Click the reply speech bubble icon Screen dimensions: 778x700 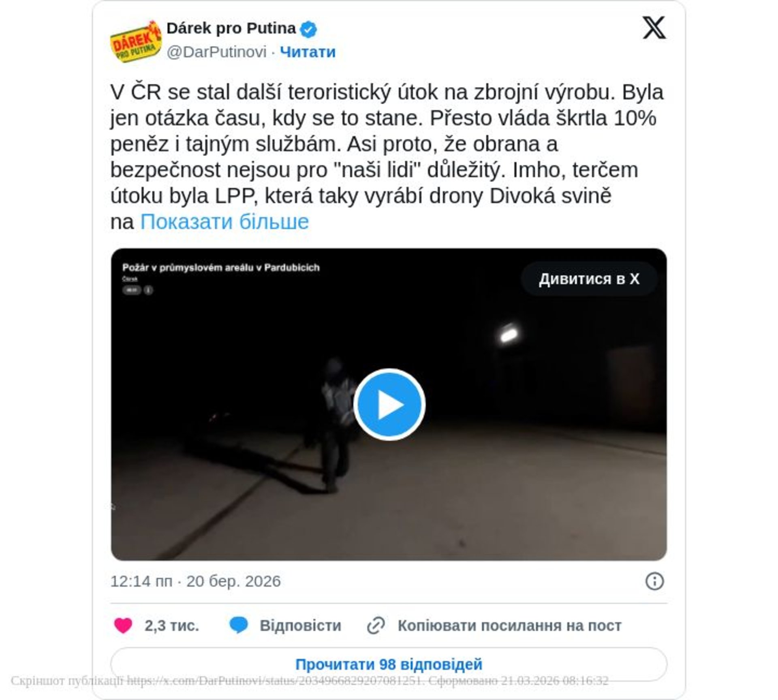click(x=238, y=626)
